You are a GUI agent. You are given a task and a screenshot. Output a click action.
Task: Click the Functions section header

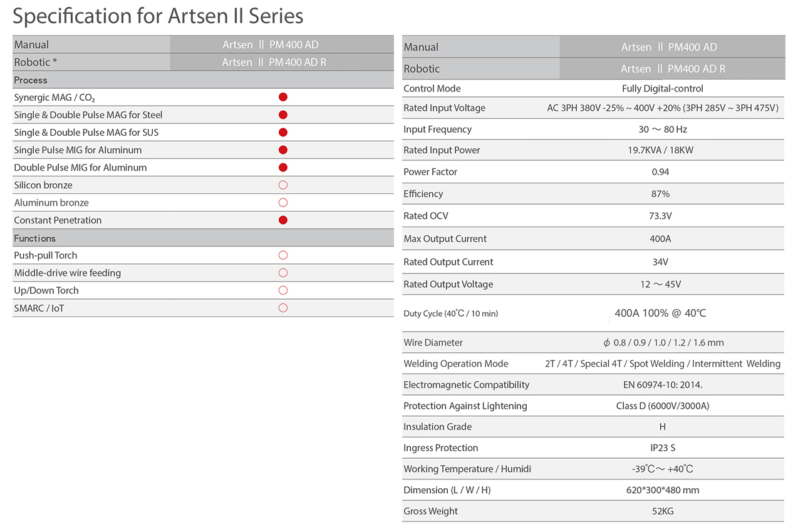(x=35, y=238)
